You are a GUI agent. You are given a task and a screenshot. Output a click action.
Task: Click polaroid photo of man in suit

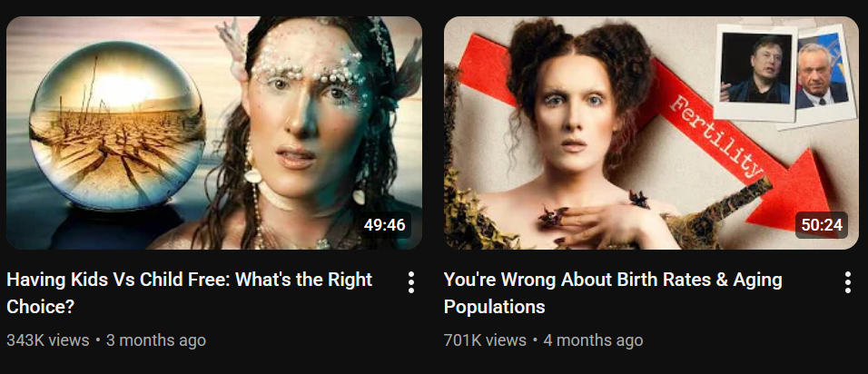coord(821,74)
